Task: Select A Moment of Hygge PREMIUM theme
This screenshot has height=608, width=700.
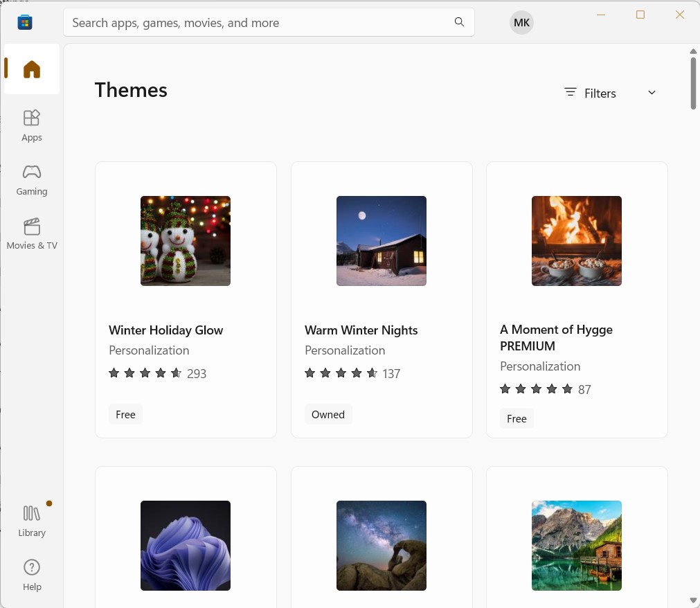Action: pos(577,300)
